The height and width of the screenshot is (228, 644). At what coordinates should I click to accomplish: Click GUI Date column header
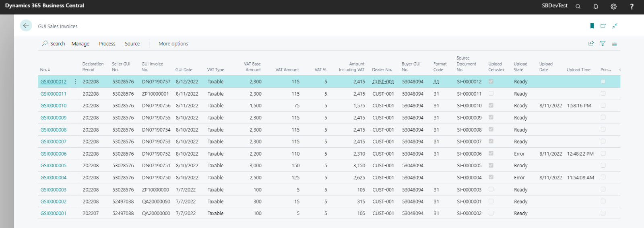point(184,70)
